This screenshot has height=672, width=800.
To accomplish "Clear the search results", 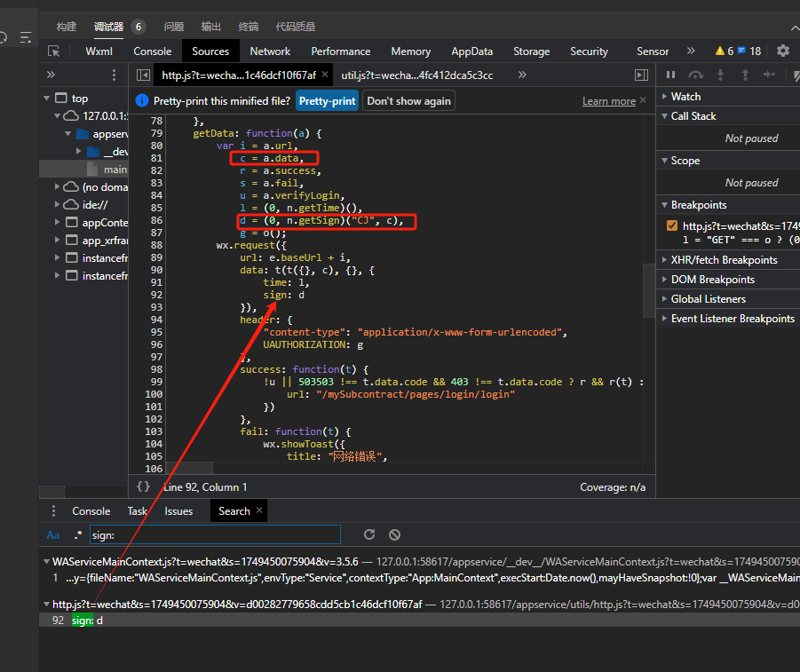I will pyautogui.click(x=394, y=534).
